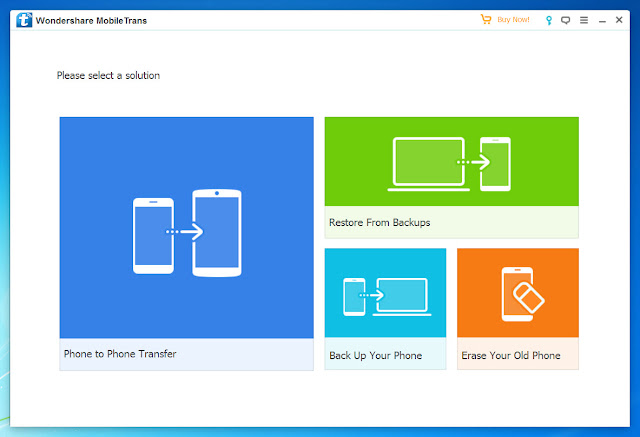This screenshot has height=437, width=640.
Task: Click the phone-to-laptop backup icon
Action: (387, 297)
